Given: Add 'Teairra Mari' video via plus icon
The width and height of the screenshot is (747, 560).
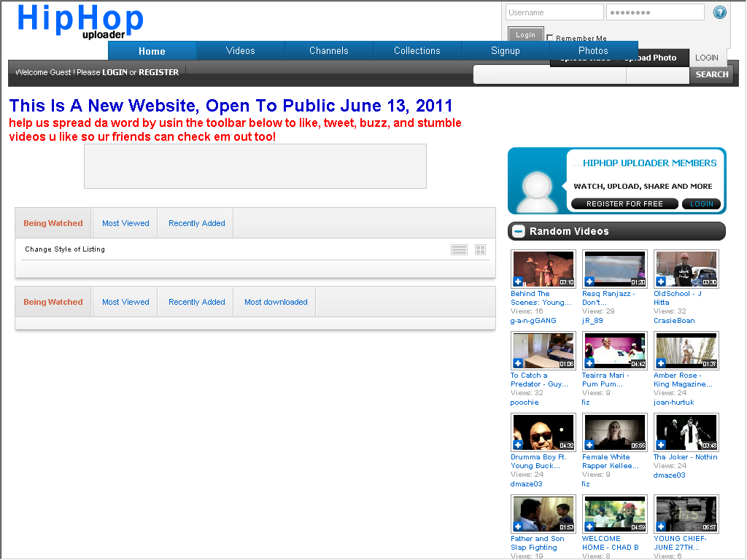Looking at the screenshot, I should (589, 363).
